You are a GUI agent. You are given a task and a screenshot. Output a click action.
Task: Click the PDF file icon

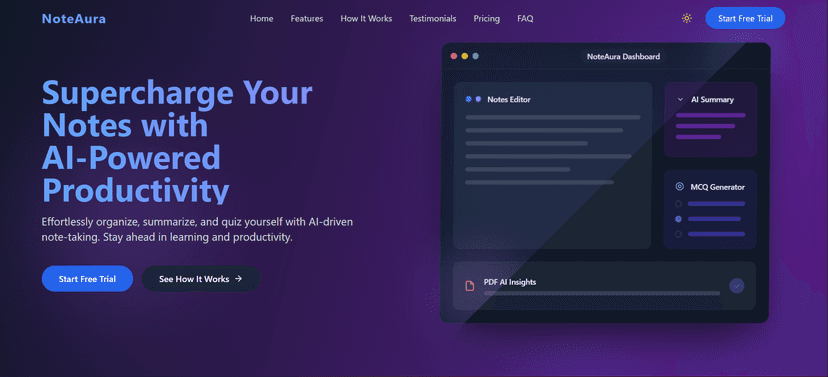[x=469, y=286]
